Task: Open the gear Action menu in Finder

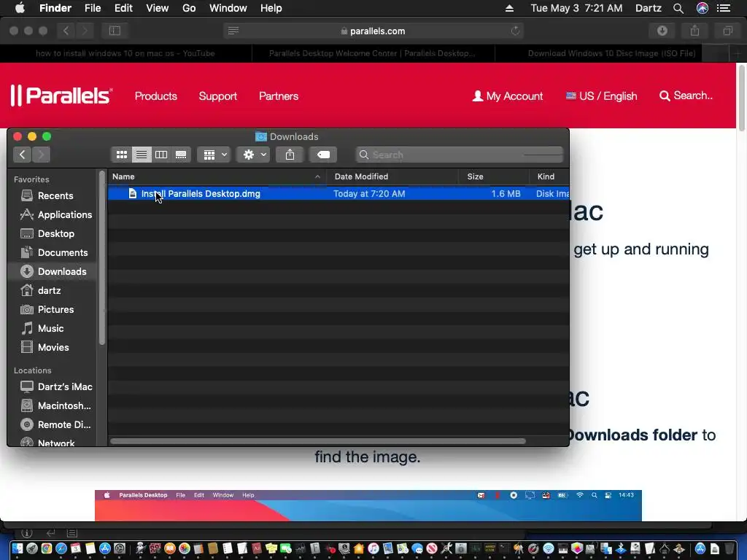Action: point(253,155)
